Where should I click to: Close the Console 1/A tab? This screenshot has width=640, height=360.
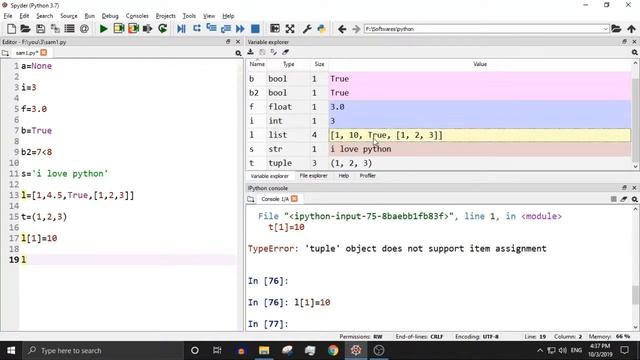click(x=294, y=199)
